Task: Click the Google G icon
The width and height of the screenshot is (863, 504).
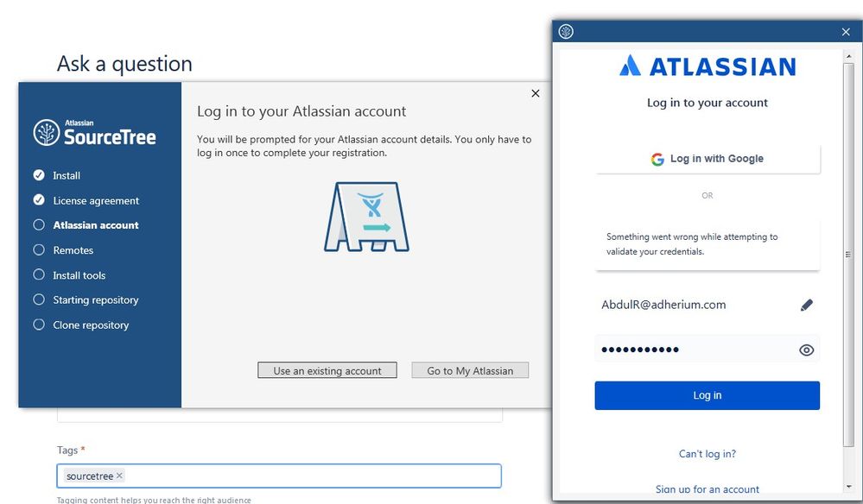Action: click(657, 160)
